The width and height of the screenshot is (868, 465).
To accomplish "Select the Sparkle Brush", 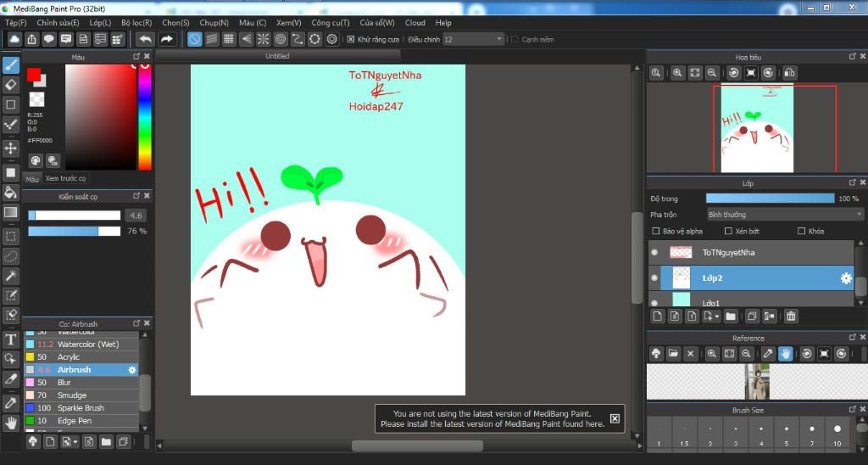I will tap(81, 408).
